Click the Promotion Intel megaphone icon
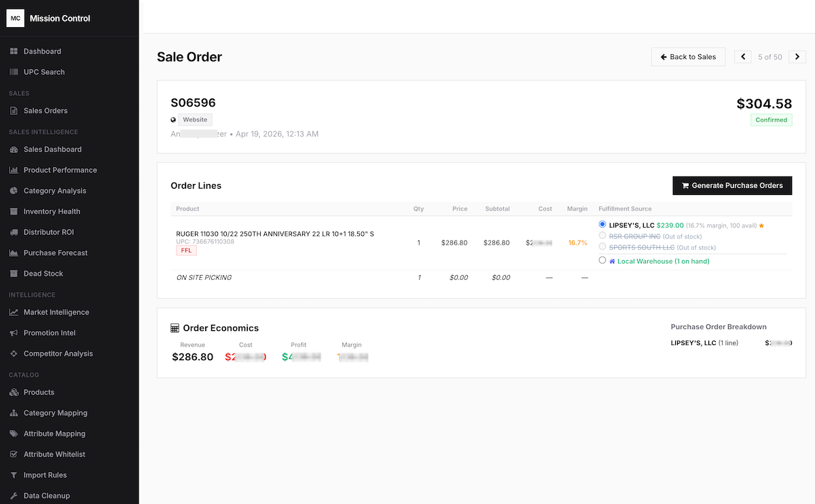The height and width of the screenshot is (504, 815). click(x=14, y=333)
